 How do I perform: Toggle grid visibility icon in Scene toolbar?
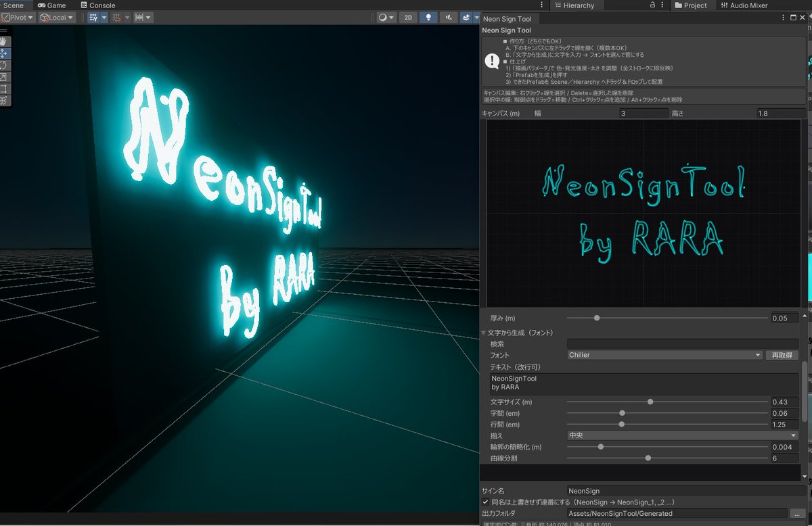click(93, 18)
